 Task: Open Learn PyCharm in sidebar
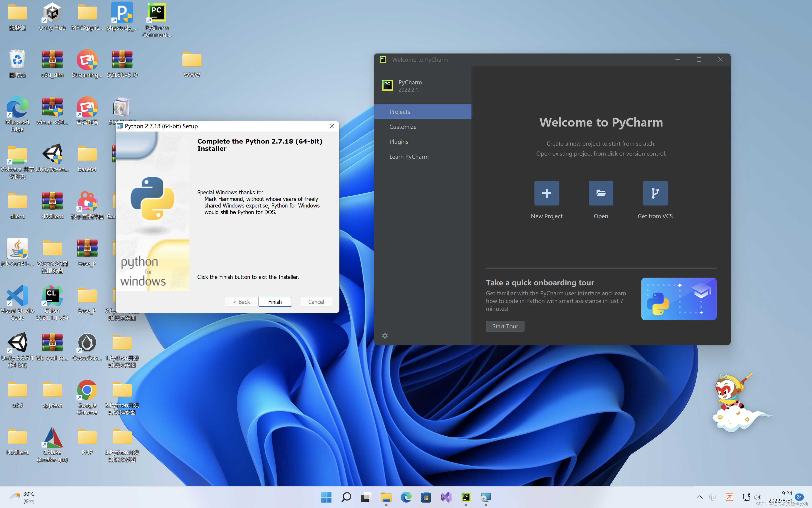point(423,156)
